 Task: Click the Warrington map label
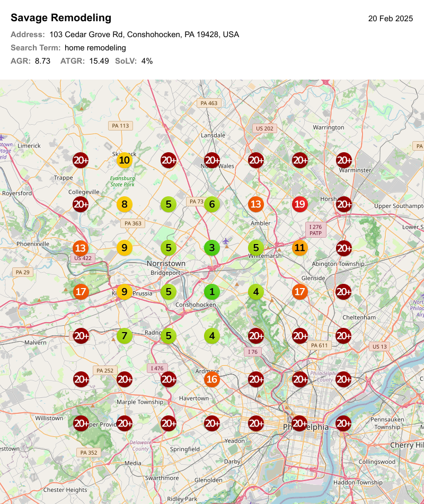pos(329,127)
